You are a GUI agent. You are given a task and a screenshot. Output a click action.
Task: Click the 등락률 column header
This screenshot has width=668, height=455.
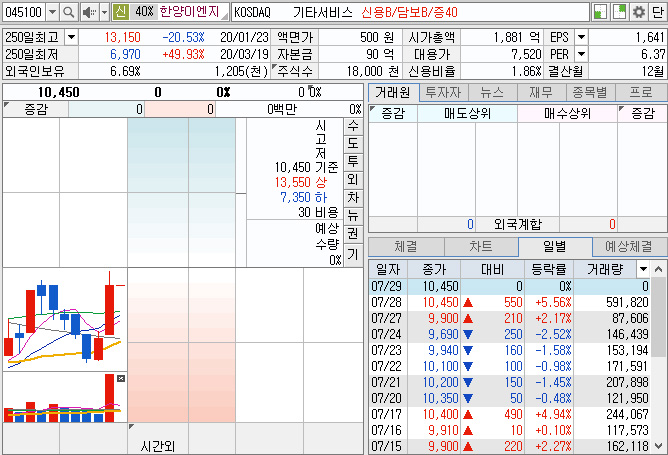tap(549, 269)
